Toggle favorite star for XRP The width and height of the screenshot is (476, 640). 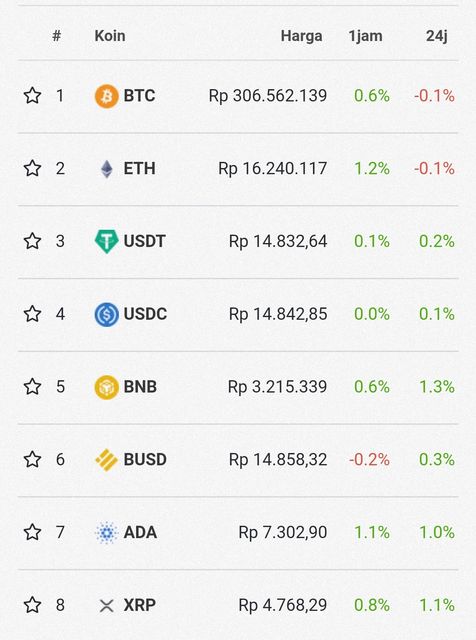tap(32, 605)
